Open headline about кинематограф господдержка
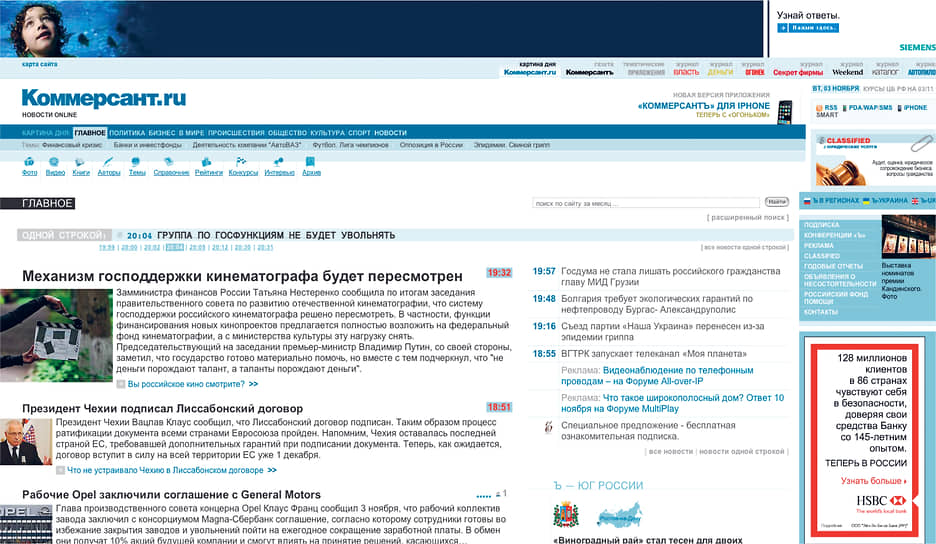The height and width of the screenshot is (544, 936). point(242,276)
